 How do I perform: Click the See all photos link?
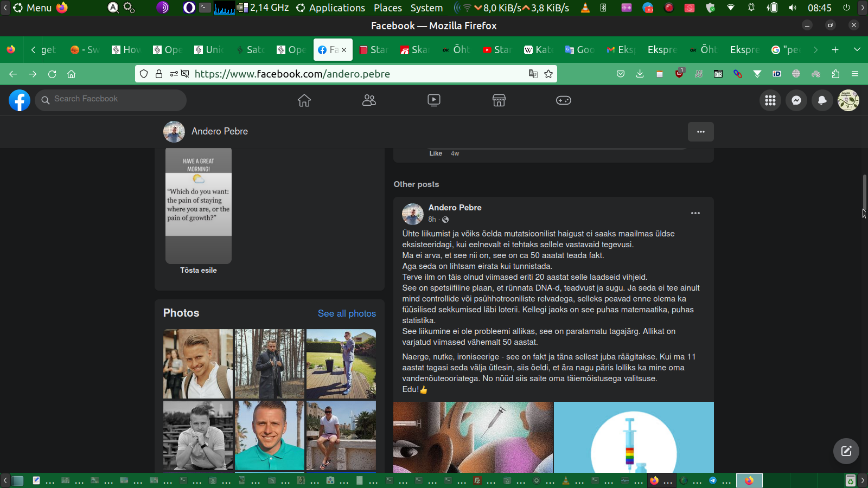pyautogui.click(x=347, y=313)
